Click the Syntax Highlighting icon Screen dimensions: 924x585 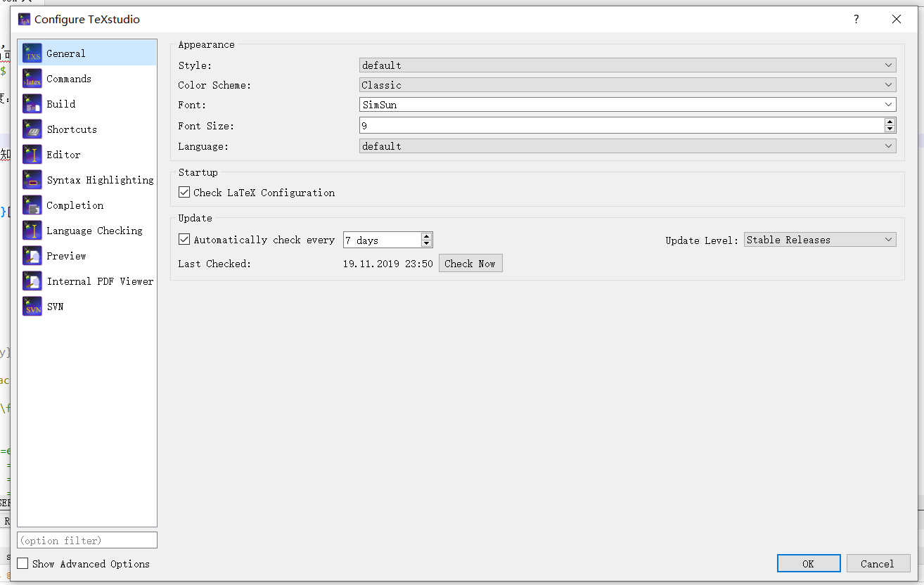(x=32, y=180)
